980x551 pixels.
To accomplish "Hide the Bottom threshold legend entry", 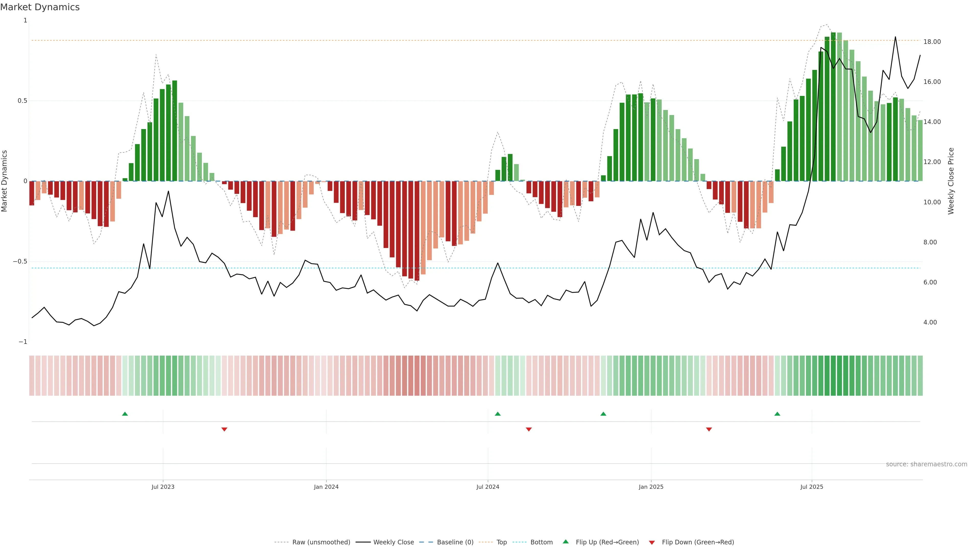I will [x=541, y=542].
